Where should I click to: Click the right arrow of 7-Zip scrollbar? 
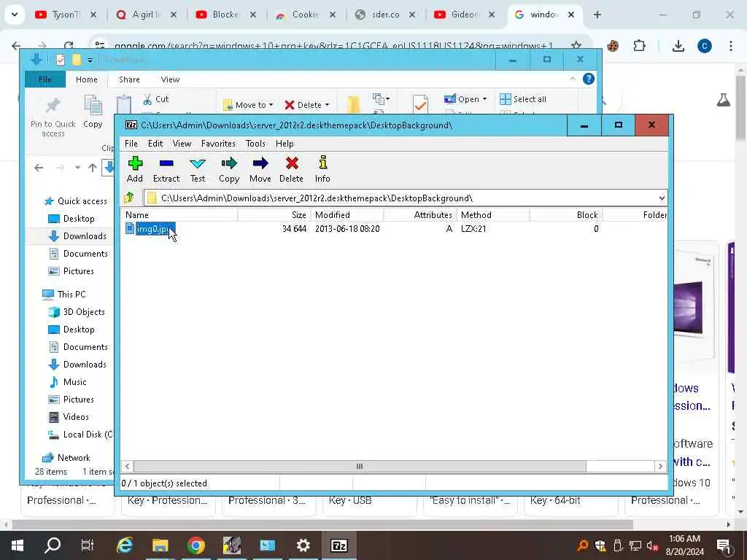click(x=660, y=466)
